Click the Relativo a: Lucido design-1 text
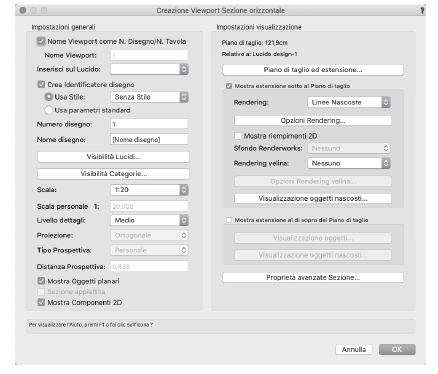Image resolution: width=438 pixels, height=374 pixels. pos(259,54)
